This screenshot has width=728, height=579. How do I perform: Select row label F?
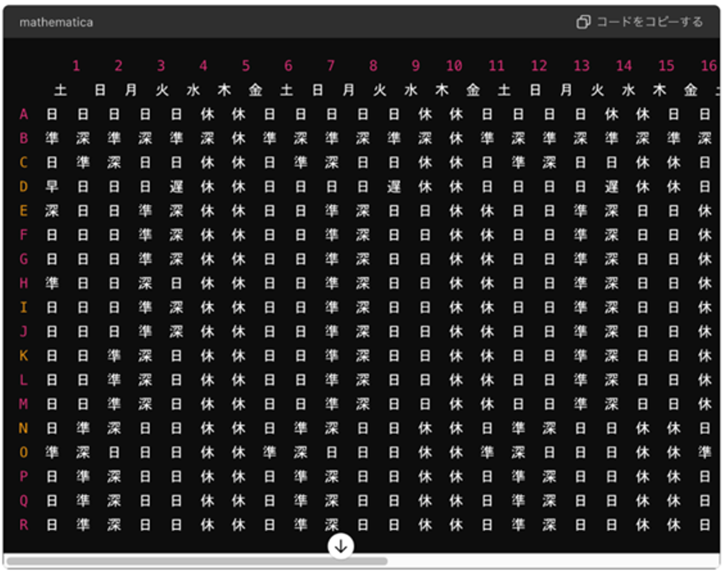pyautogui.click(x=23, y=235)
